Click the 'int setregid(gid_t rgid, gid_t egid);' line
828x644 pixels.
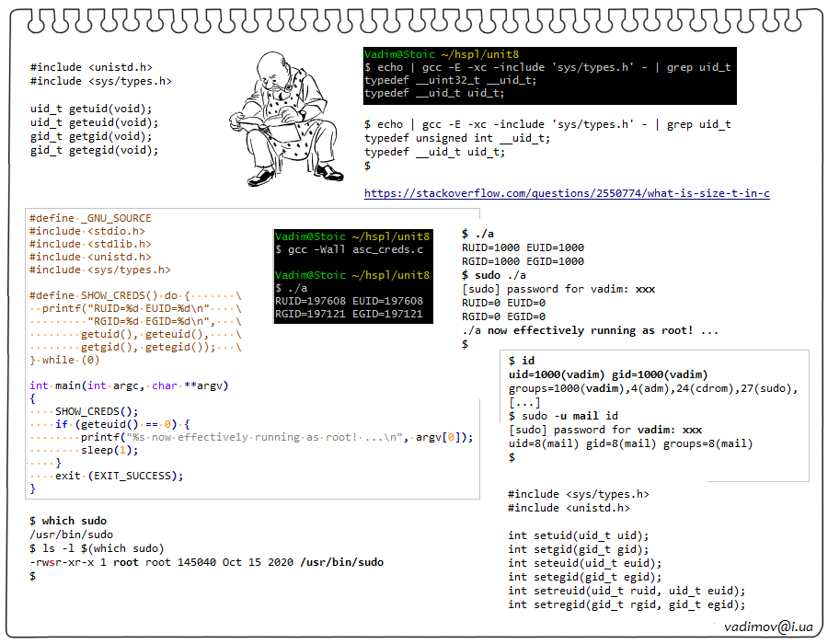pos(627,604)
